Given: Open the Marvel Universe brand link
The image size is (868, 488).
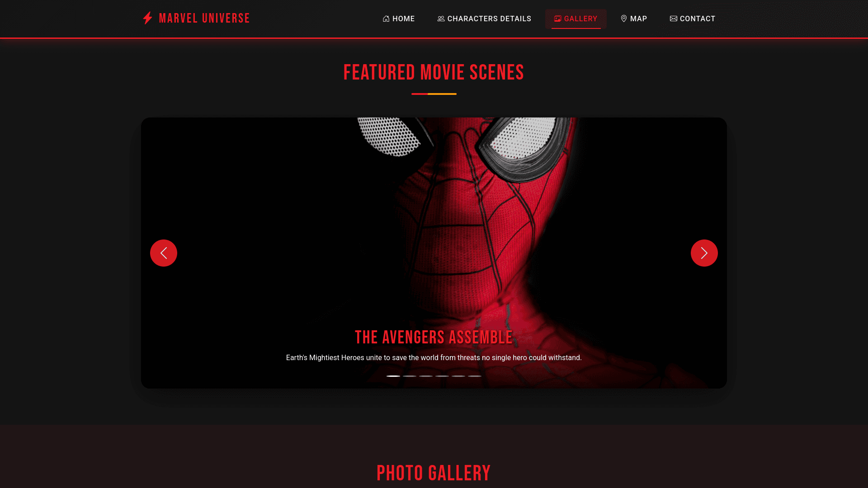Looking at the screenshot, I should [x=196, y=18].
